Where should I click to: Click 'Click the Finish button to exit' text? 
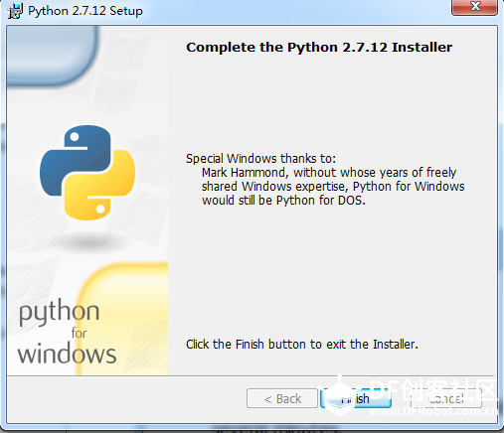pos(302,345)
